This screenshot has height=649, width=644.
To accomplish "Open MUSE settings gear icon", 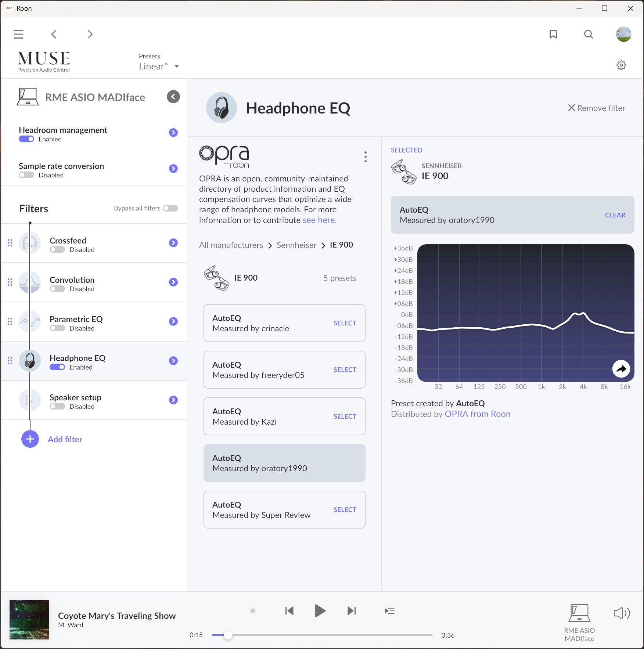I will pos(621,65).
